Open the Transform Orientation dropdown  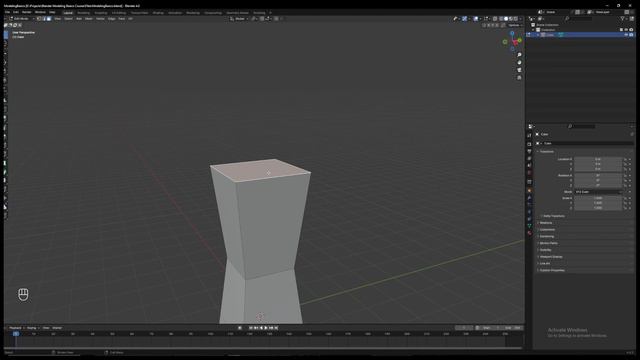tap(239, 19)
